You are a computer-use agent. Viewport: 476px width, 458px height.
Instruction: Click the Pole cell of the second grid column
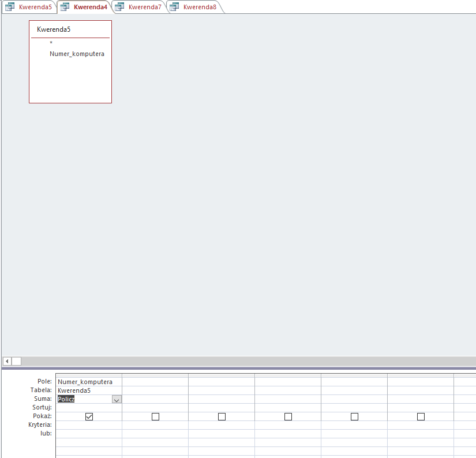pyautogui.click(x=155, y=382)
